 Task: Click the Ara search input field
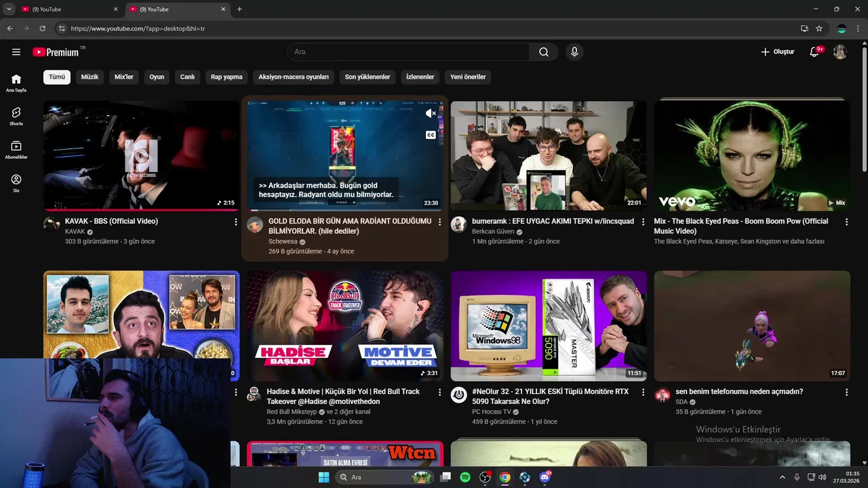coord(409,52)
